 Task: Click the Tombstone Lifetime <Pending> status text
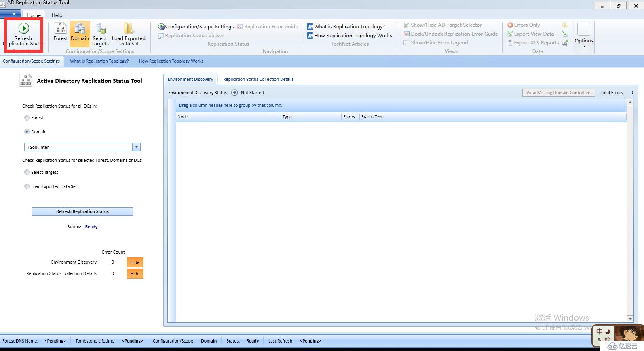point(133,341)
